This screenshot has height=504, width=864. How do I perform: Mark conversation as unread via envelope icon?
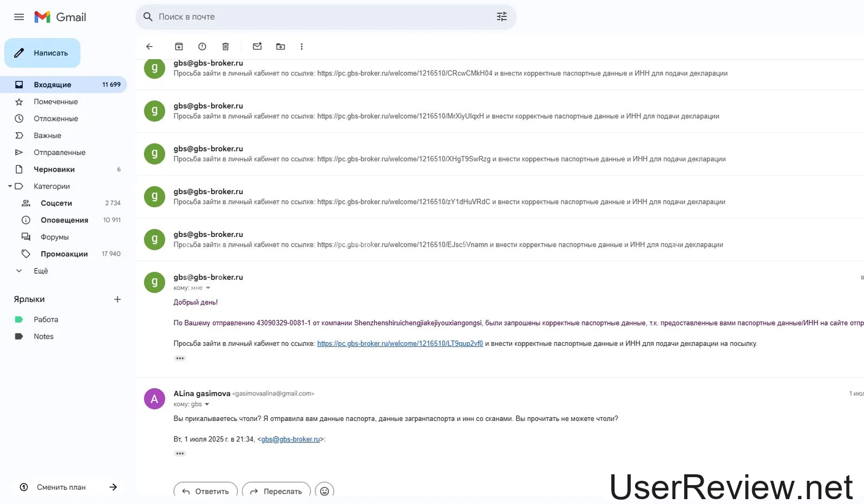click(257, 46)
